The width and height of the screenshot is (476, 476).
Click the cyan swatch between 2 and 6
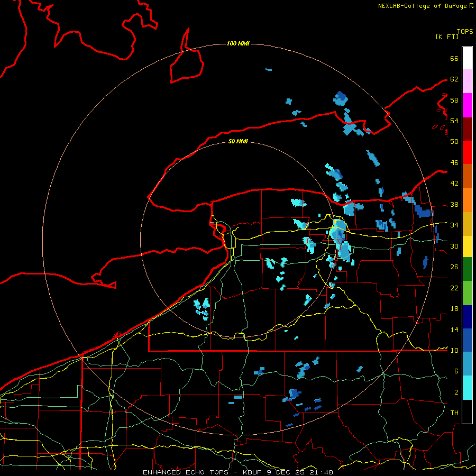(x=467, y=388)
